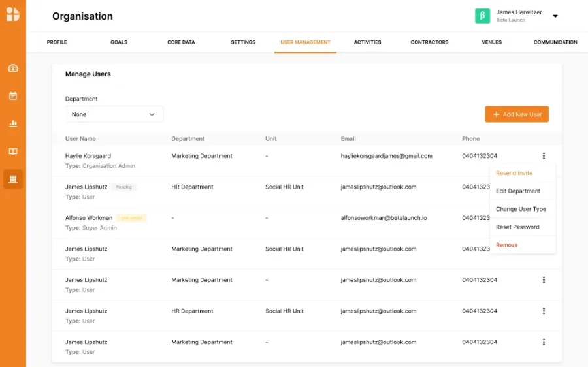Image resolution: width=588 pixels, height=367 pixels.
Task: Click HR Department in the Pending user row
Action: coord(192,187)
